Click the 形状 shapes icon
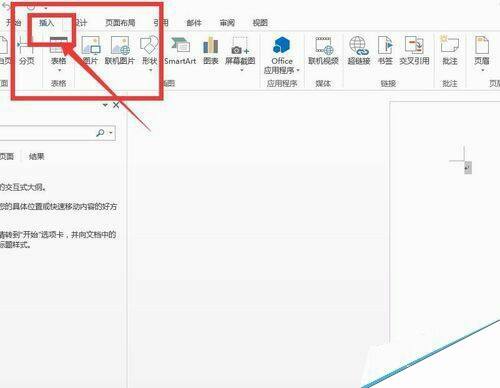This screenshot has width=500, height=388. 149,45
